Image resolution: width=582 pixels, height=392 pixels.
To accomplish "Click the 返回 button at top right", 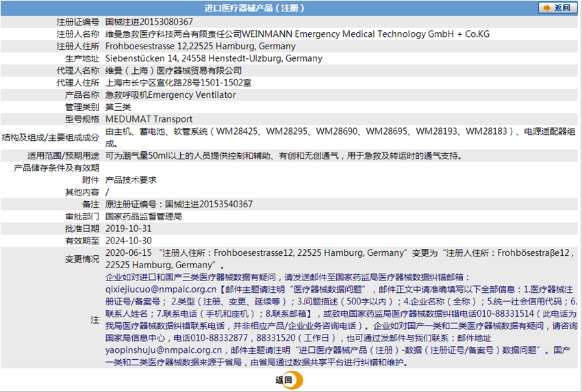I will click(x=557, y=8).
